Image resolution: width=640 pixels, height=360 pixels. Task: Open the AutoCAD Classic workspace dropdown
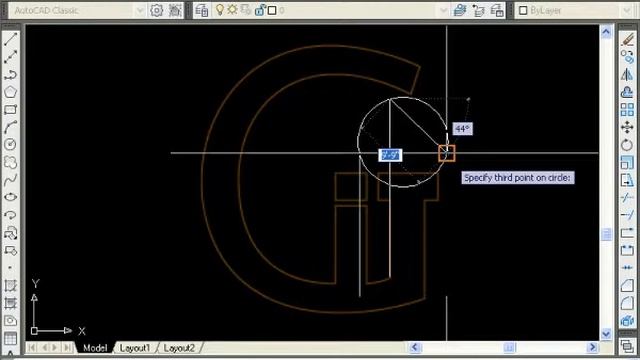(140, 11)
